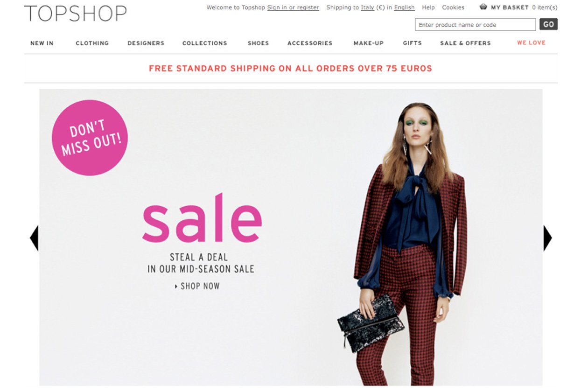The width and height of the screenshot is (588, 392).
Task: Open the Sale & Offers menu
Action: 465,43
